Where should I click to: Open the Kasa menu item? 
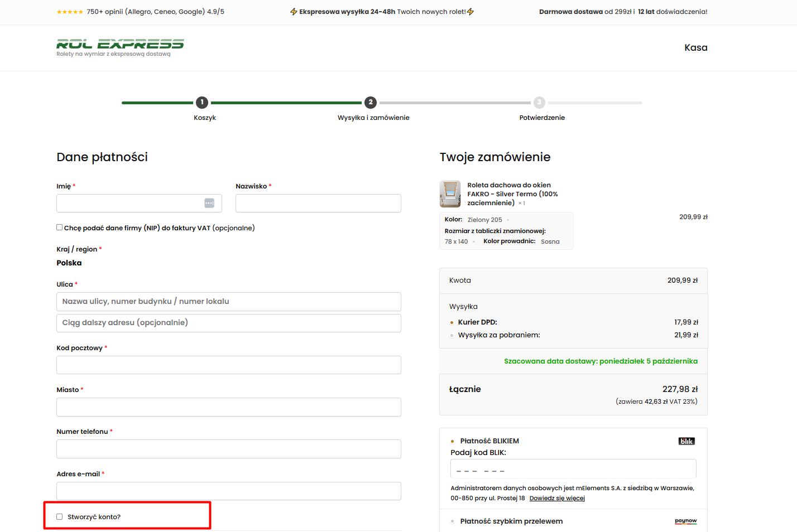[x=696, y=47]
